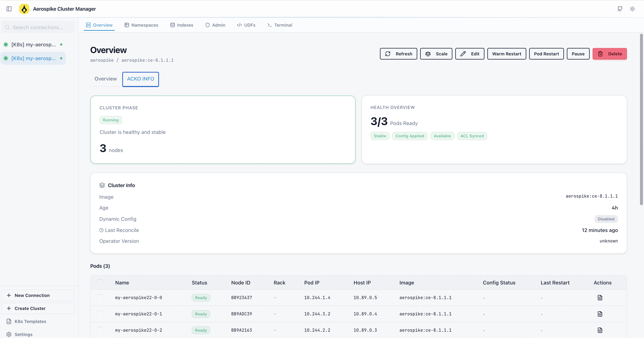
Task: Check the my-aerospike22-0-2 pod checkbox
Action: 100,330
